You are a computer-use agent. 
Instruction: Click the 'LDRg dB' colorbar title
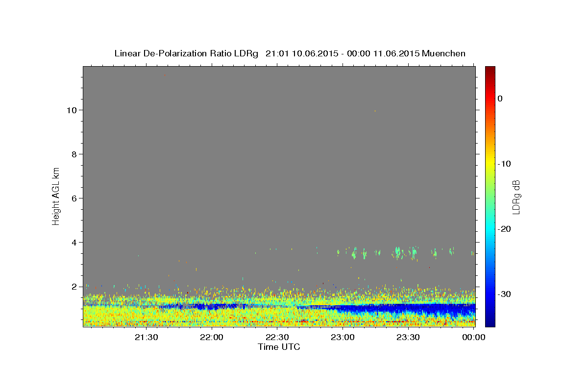[515, 197]
